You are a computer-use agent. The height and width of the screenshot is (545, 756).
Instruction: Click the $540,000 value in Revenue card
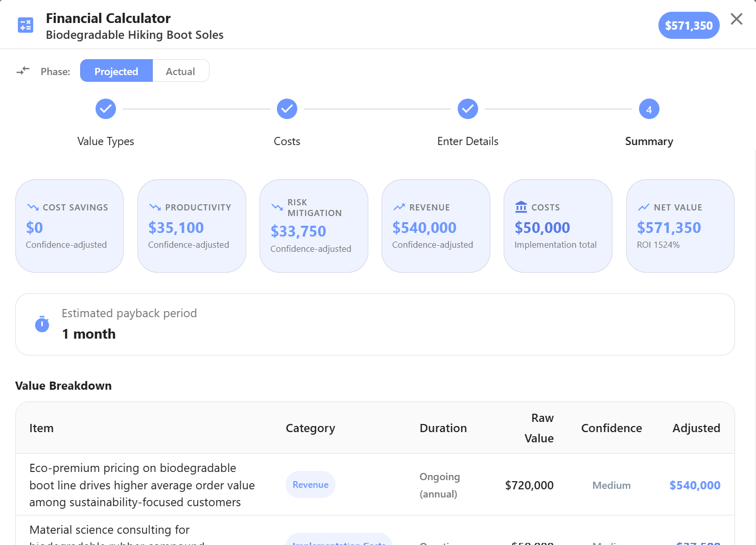[x=424, y=228]
